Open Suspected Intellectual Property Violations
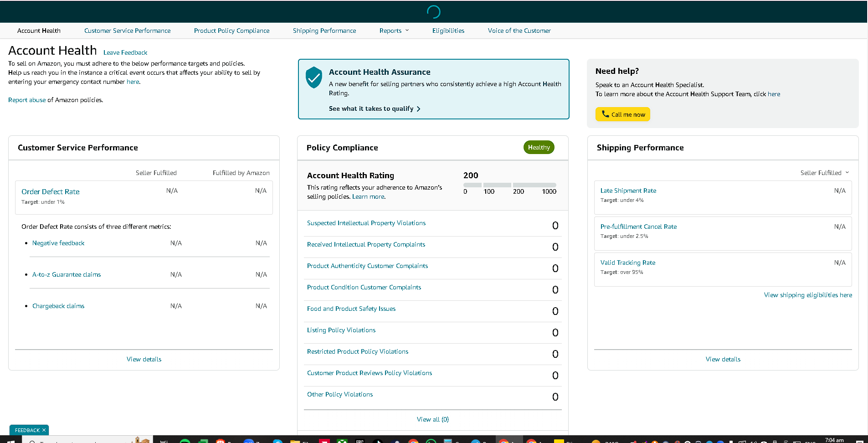The width and height of the screenshot is (868, 443). (x=366, y=223)
